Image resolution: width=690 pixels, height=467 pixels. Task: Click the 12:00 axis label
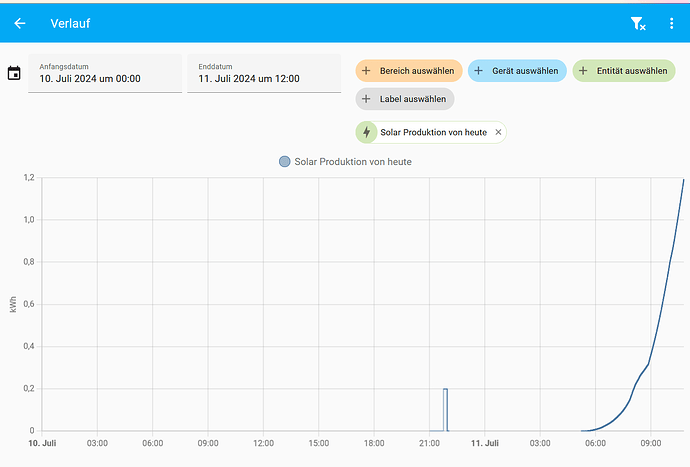tap(263, 443)
